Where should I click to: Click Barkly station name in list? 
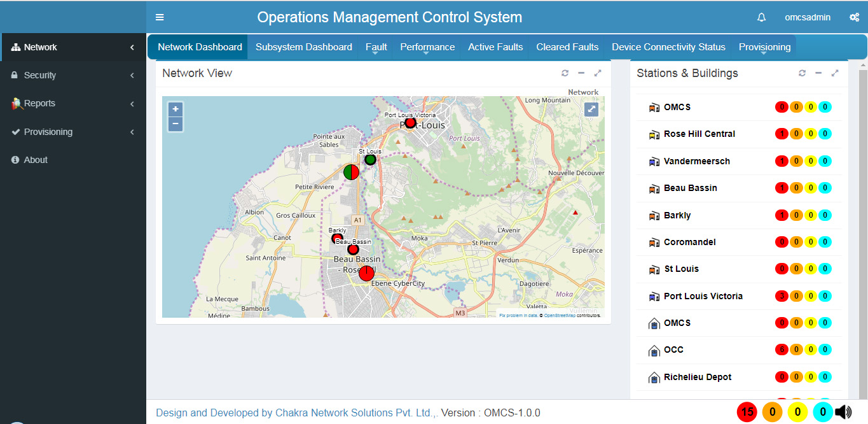677,215
